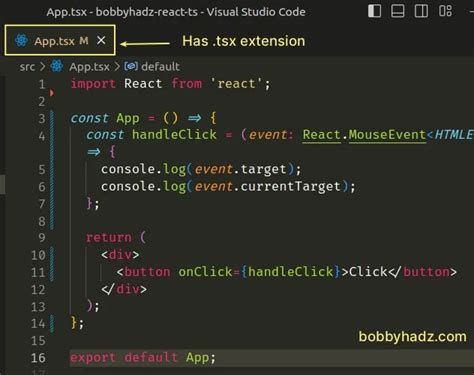Click line number 1 in gutter
The height and width of the screenshot is (375, 474).
(42, 84)
